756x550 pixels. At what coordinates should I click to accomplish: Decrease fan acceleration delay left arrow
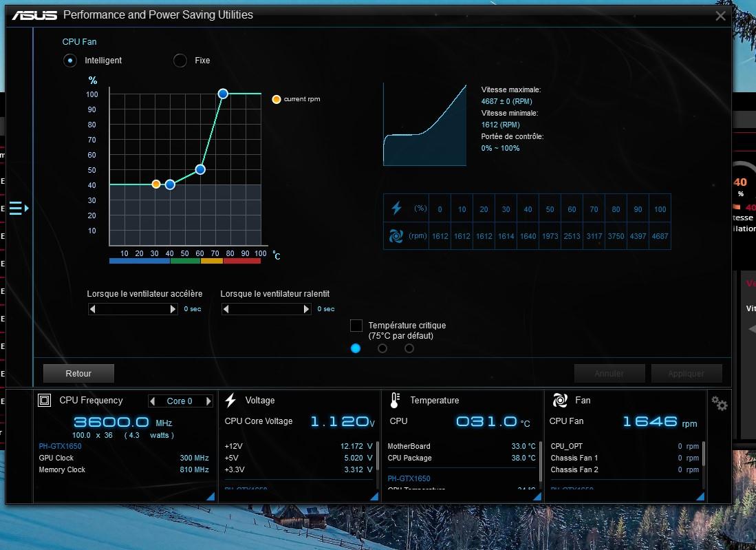(x=93, y=309)
